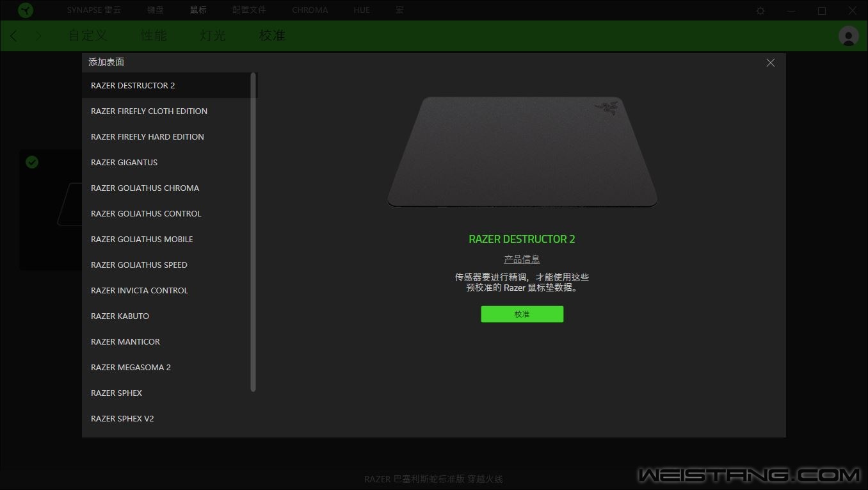Go forward with the right arrow
This screenshot has height=490, width=868.
coord(38,36)
